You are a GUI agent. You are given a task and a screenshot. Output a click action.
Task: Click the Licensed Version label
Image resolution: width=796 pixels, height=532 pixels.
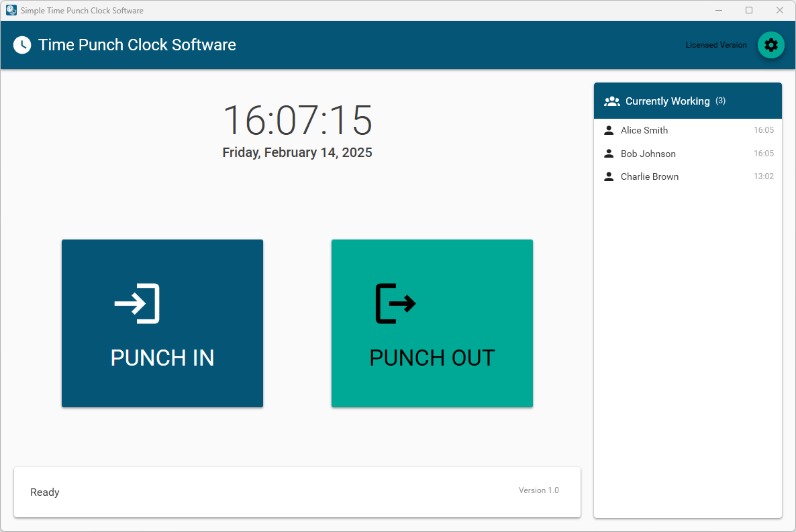coord(716,44)
